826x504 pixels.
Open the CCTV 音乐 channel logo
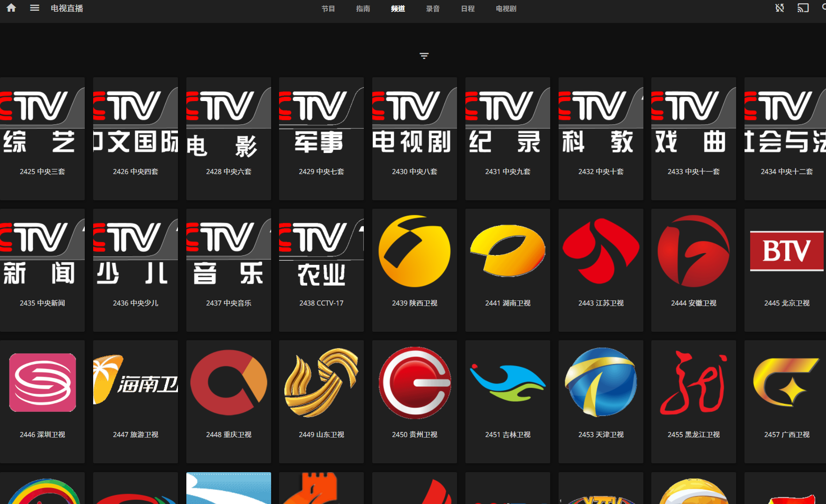(x=229, y=251)
